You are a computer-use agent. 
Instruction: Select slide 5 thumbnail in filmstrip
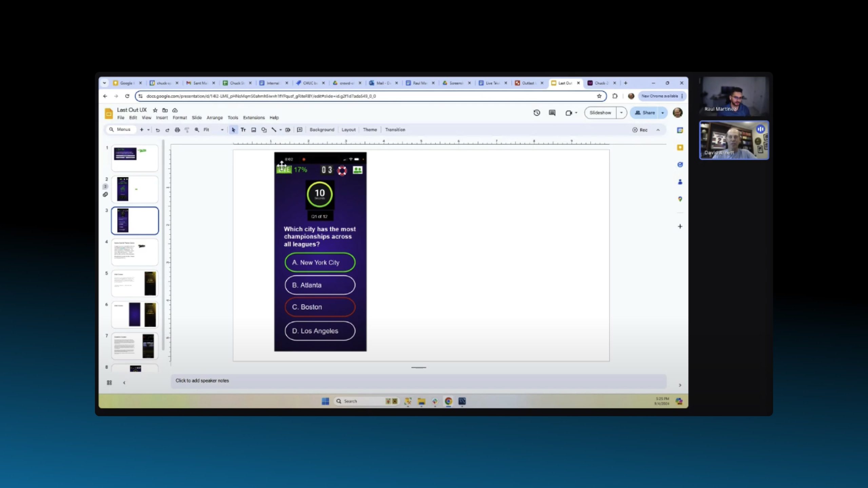point(135,283)
